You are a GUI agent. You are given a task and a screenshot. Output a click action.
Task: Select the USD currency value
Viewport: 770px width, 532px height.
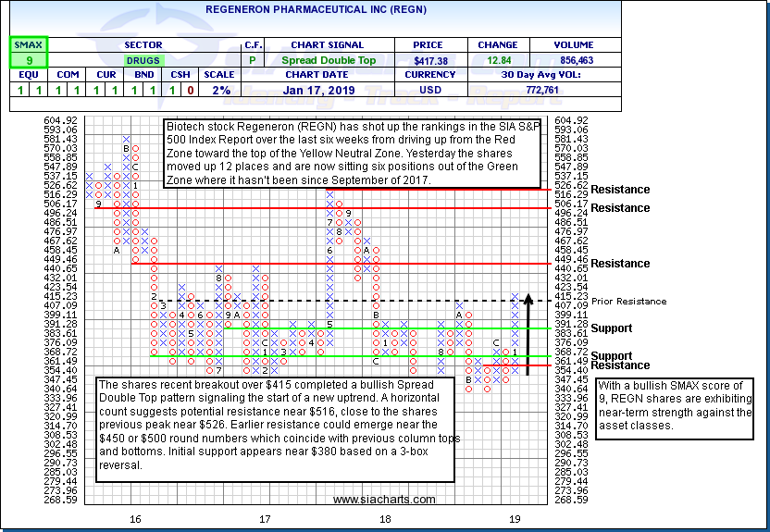tap(430, 90)
